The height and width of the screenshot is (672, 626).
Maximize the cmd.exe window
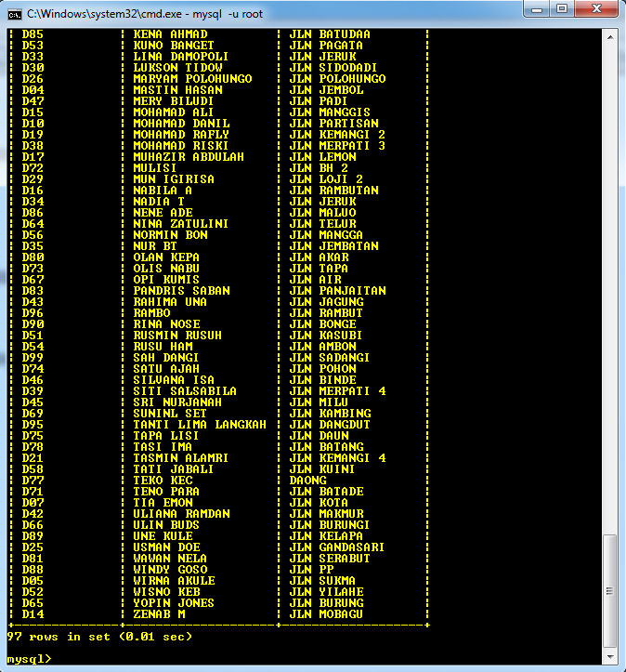(562, 9)
